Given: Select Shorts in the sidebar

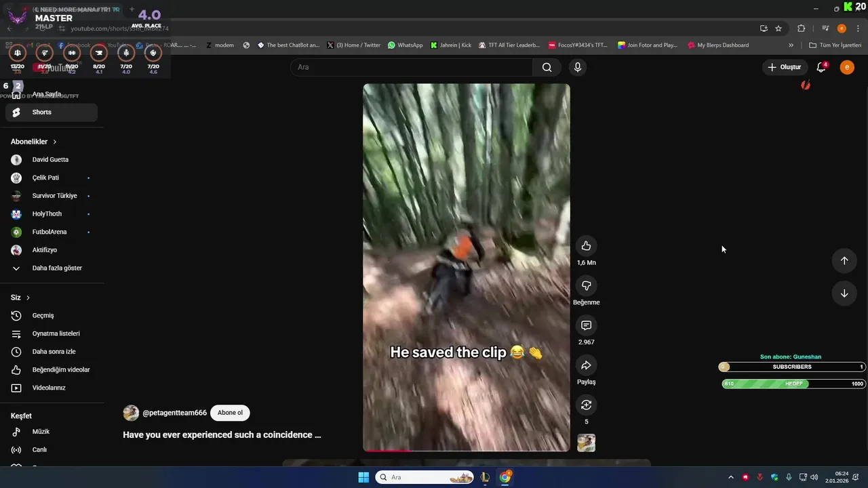Looking at the screenshot, I should coord(52,113).
